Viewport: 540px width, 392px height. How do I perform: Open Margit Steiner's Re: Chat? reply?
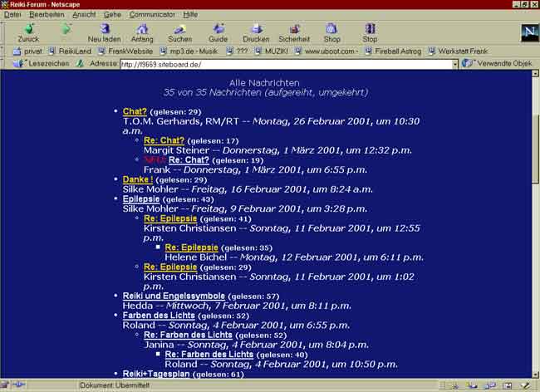[x=164, y=140]
